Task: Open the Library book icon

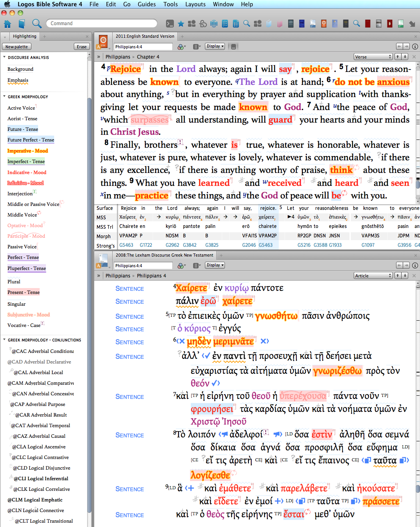Action: (x=22, y=24)
